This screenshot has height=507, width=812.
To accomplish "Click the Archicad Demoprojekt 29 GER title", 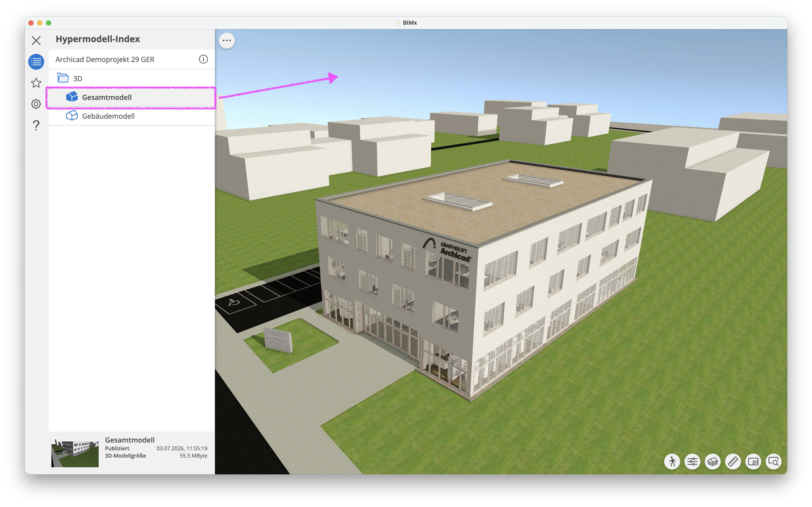I will [105, 59].
